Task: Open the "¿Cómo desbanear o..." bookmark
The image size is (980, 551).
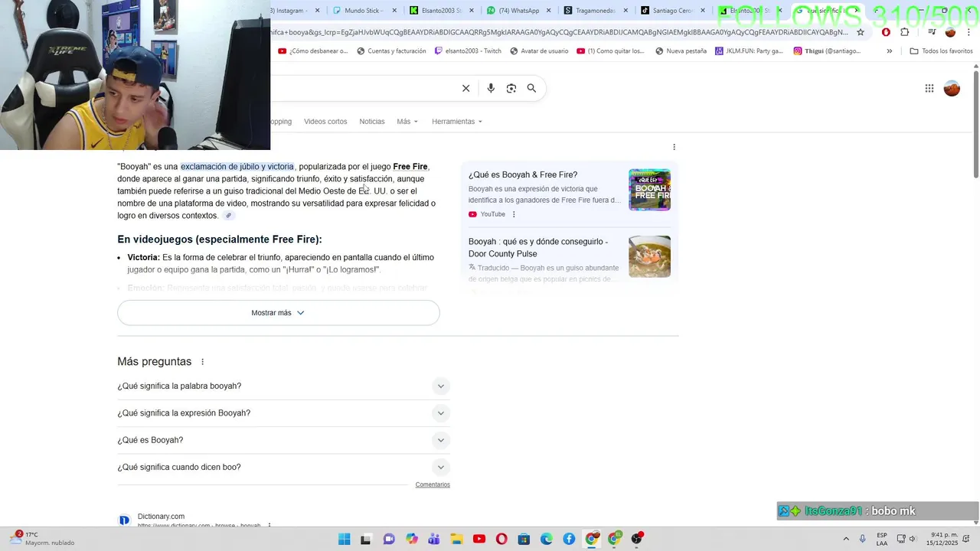Action: (313, 51)
